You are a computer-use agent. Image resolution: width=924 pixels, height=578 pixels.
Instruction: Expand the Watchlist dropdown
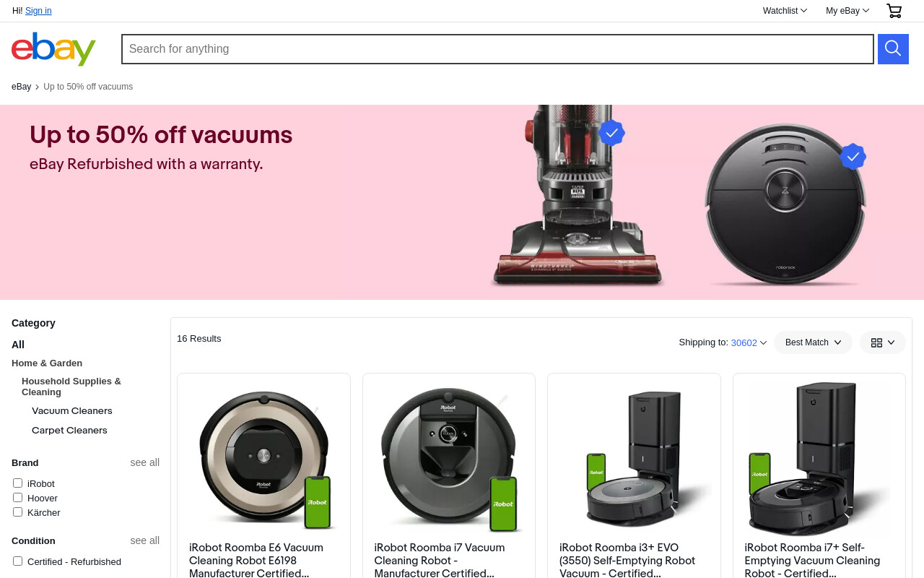point(785,11)
